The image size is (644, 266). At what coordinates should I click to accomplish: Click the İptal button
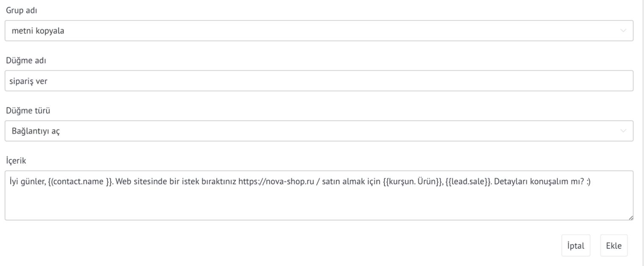(x=576, y=246)
